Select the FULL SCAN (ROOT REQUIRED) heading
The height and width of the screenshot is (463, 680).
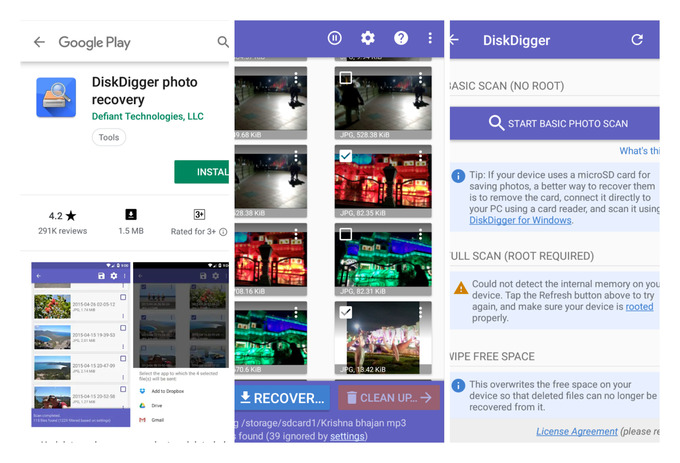[522, 256]
